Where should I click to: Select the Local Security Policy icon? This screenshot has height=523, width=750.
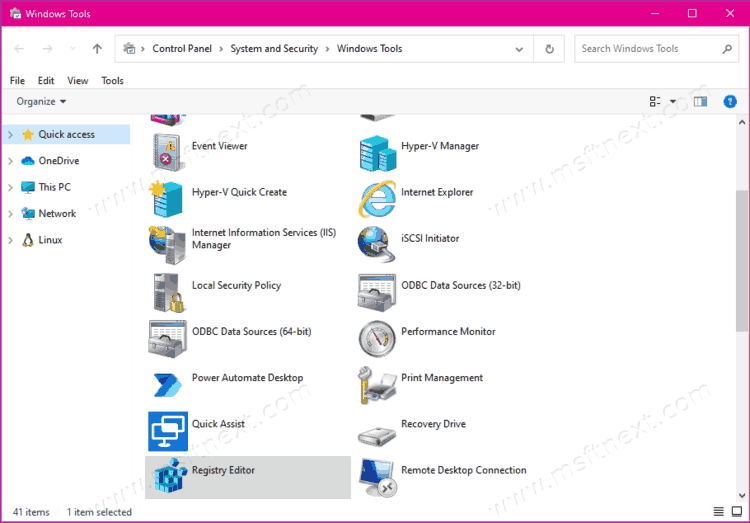(168, 292)
